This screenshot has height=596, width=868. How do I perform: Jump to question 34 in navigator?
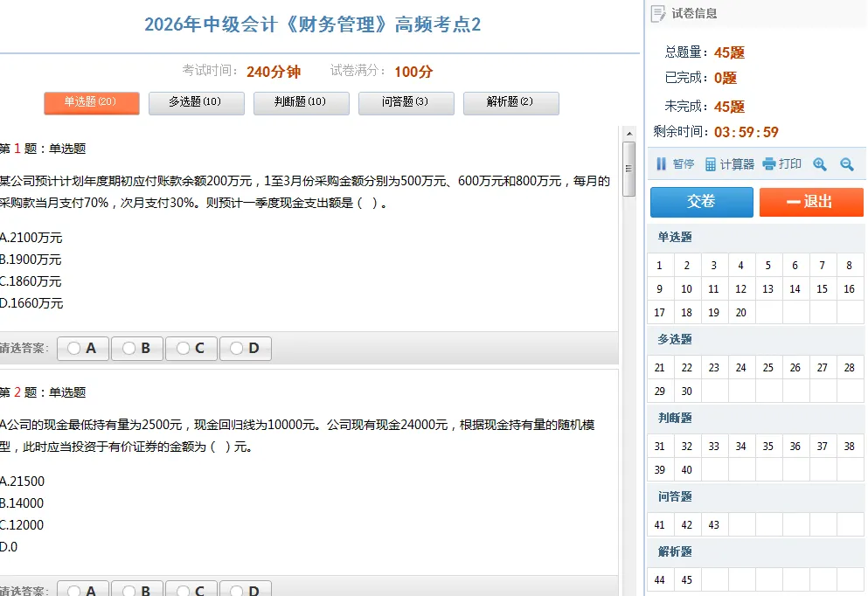[741, 447]
